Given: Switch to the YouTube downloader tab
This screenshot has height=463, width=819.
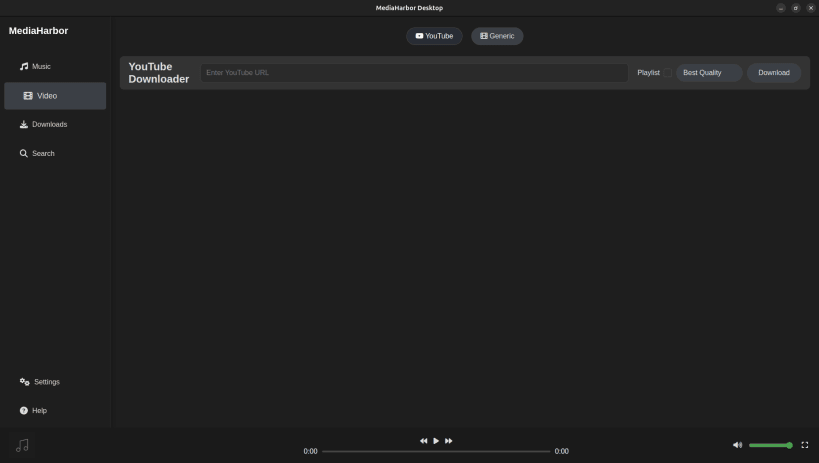Looking at the screenshot, I should click(x=434, y=36).
